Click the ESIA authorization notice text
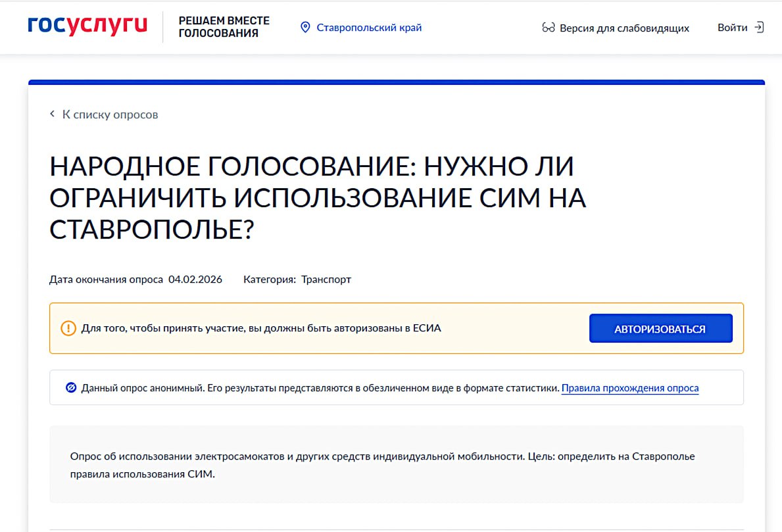Screen dimensions: 782x532 click(x=261, y=328)
